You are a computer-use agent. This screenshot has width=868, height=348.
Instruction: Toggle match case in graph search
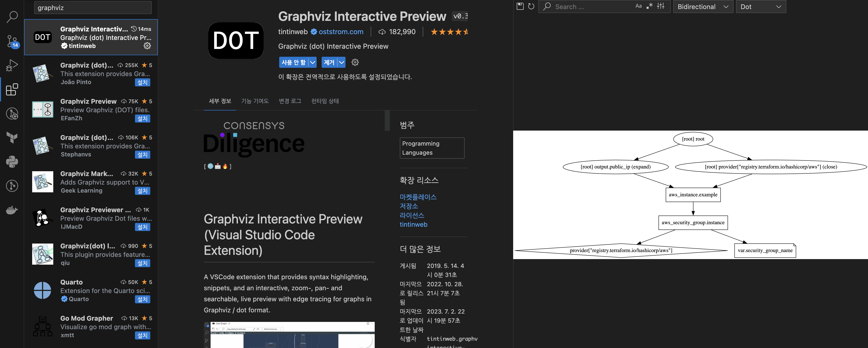[x=638, y=6]
